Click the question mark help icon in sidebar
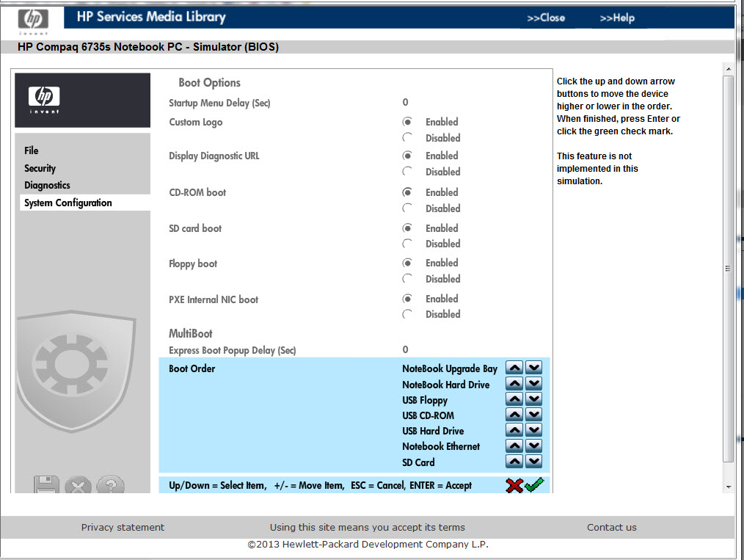This screenshot has height=560, width=744. click(x=110, y=485)
